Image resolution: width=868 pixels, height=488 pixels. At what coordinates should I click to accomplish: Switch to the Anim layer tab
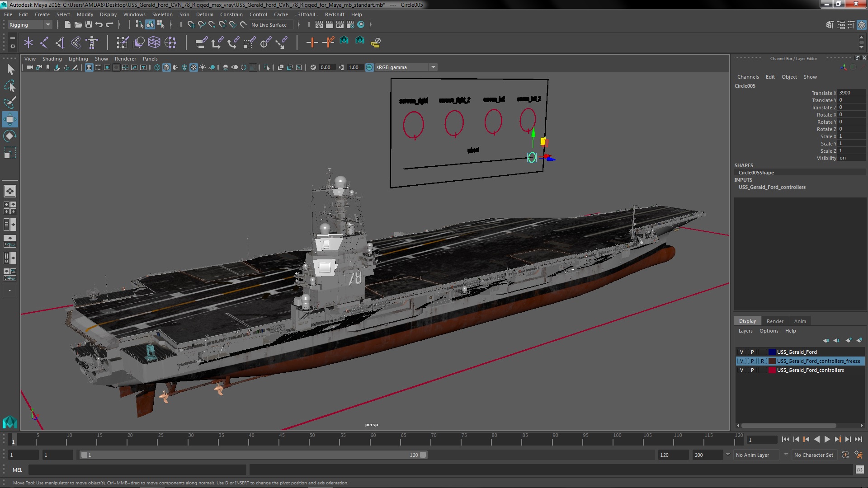(x=800, y=321)
